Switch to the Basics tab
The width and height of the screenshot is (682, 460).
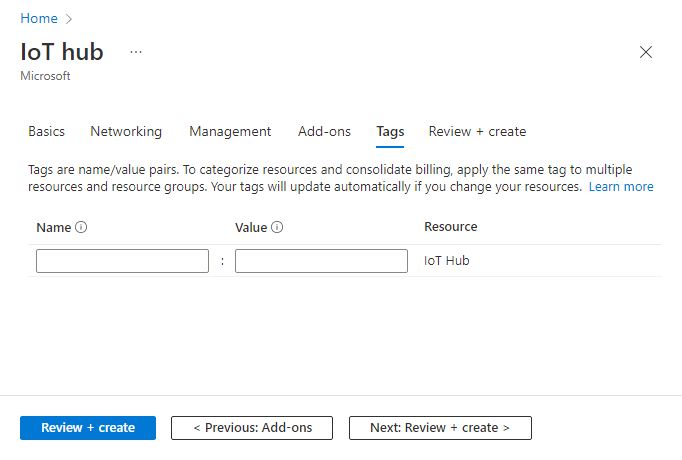[x=46, y=131]
